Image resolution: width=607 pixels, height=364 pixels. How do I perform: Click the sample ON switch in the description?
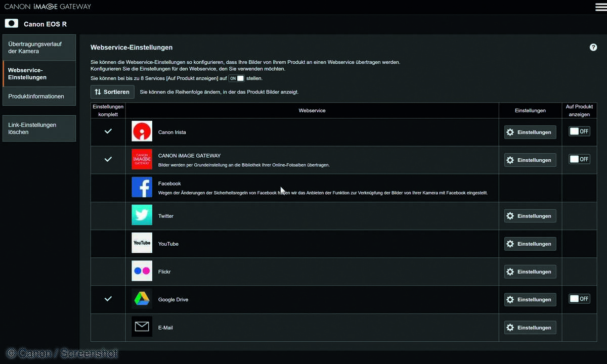point(236,78)
